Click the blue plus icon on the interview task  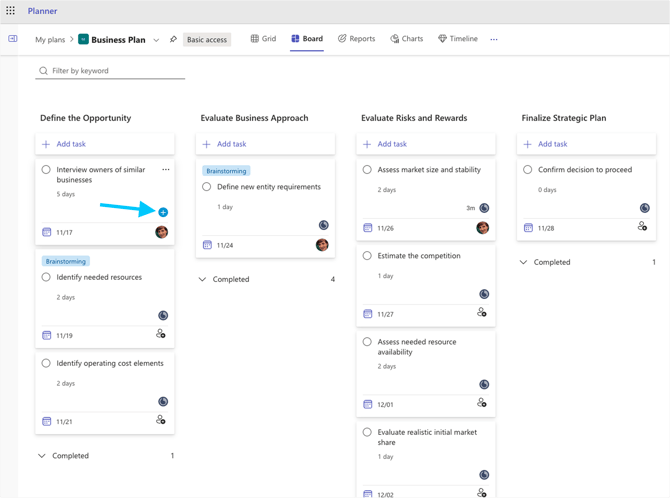pyautogui.click(x=163, y=212)
